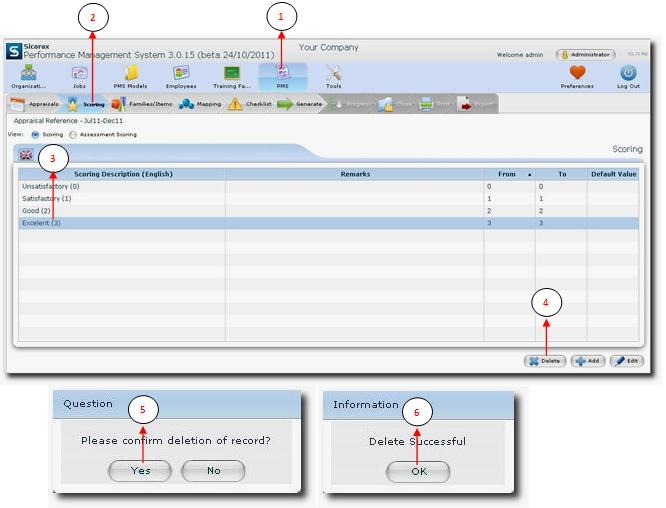This screenshot has height=508, width=666.
Task: Open the Families/Items tab
Action: coord(142,104)
